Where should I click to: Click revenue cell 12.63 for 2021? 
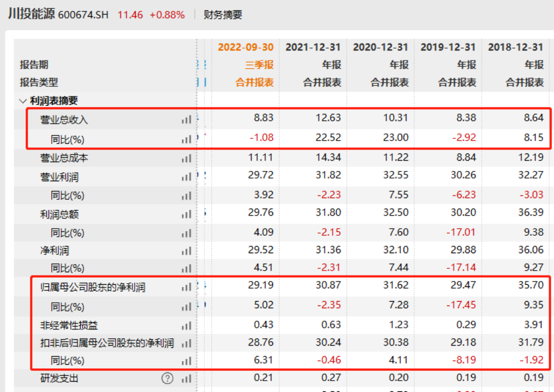click(x=328, y=118)
